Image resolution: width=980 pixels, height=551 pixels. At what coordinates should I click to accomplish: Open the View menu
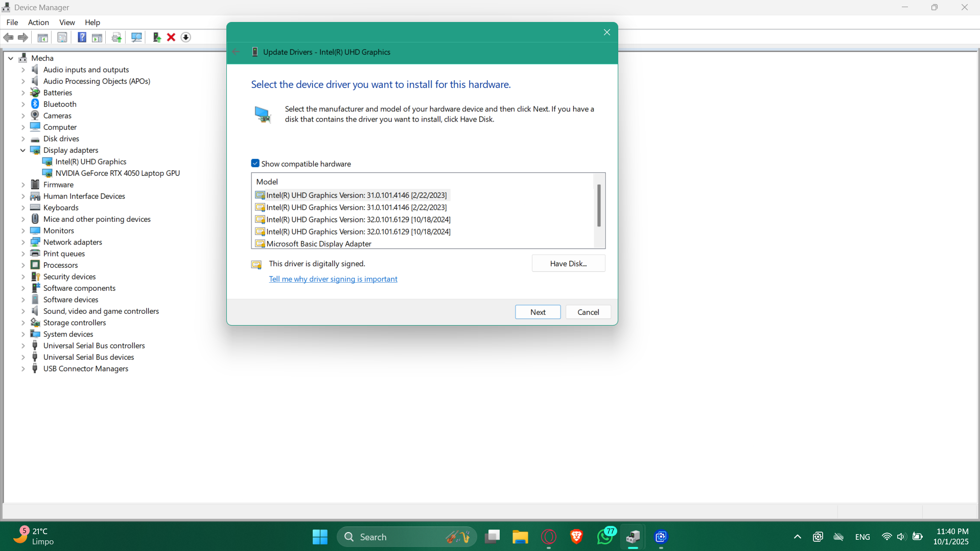(x=67, y=22)
